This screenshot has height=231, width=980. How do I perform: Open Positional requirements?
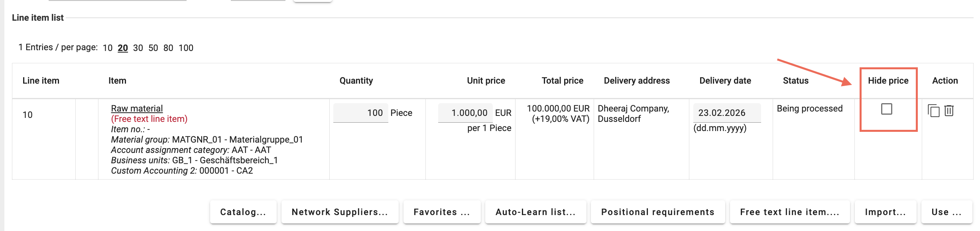click(x=657, y=212)
